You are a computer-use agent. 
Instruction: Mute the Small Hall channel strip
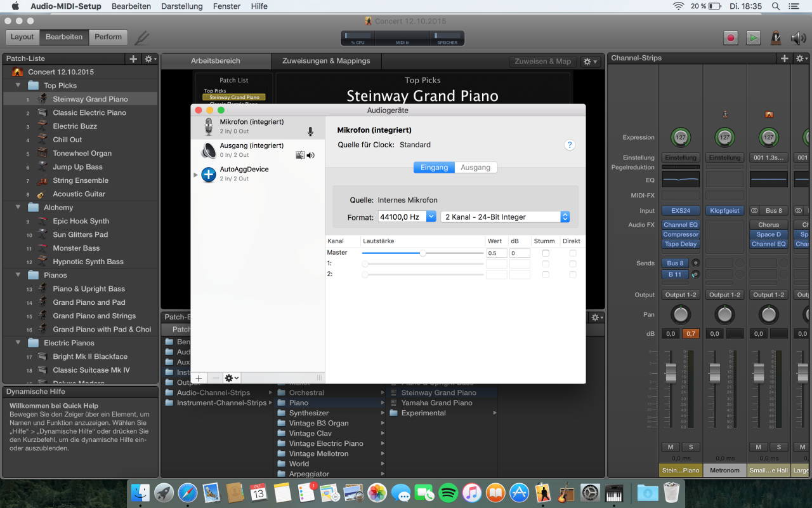click(x=759, y=447)
